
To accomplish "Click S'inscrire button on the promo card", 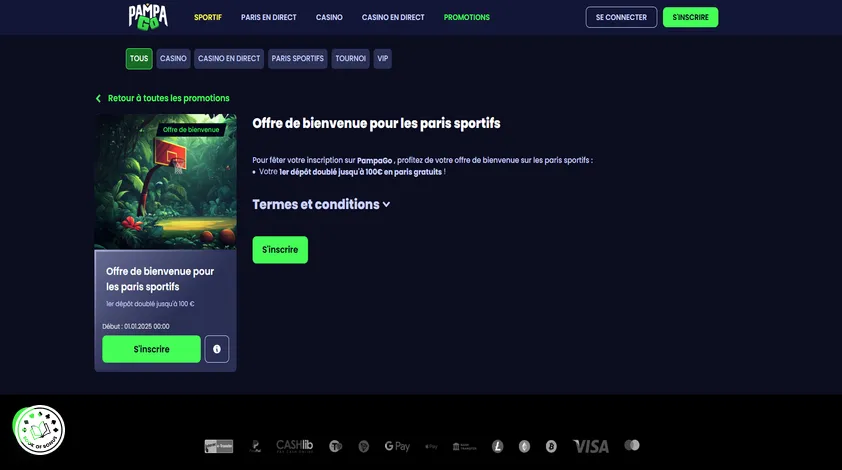I will click(151, 349).
